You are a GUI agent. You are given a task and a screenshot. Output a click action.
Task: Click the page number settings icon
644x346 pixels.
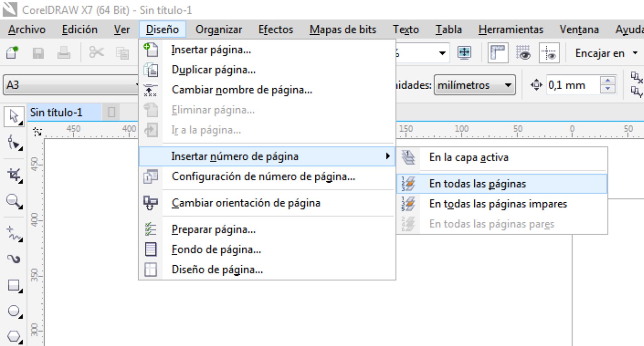[151, 177]
